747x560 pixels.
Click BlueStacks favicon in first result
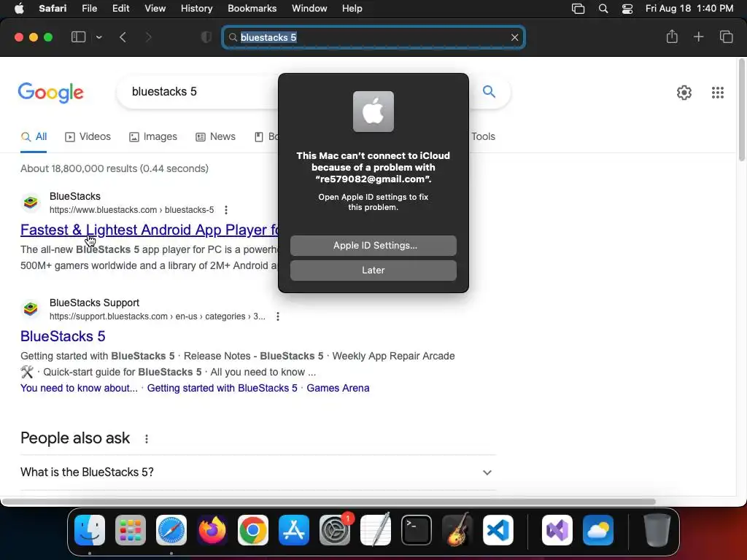click(x=31, y=203)
